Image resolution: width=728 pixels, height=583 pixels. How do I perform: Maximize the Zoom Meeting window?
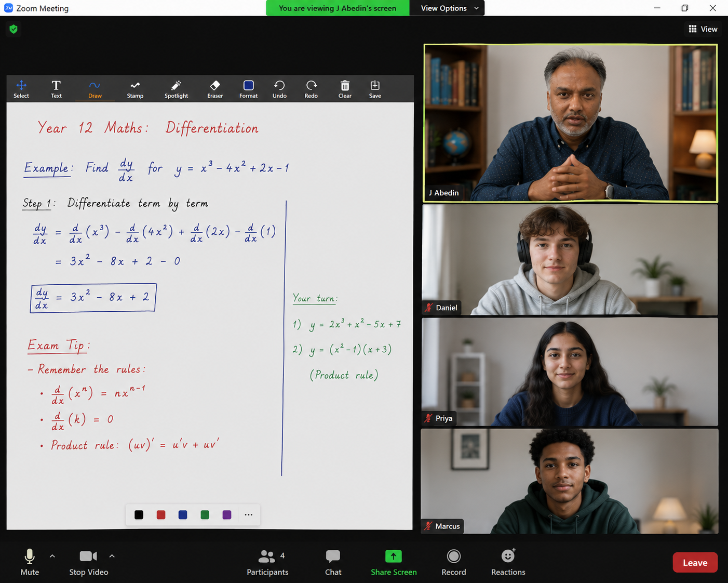click(x=685, y=8)
